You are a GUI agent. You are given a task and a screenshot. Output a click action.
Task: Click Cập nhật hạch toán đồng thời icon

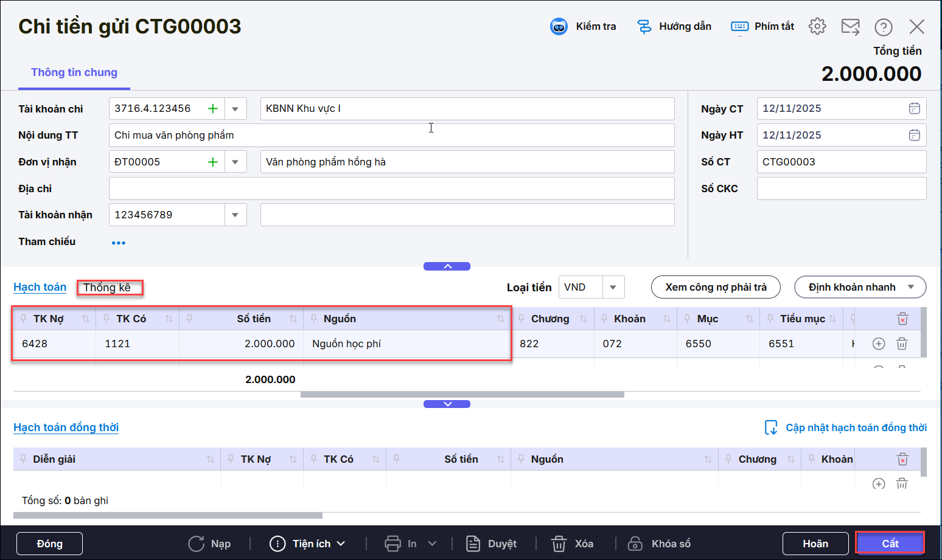(x=770, y=427)
